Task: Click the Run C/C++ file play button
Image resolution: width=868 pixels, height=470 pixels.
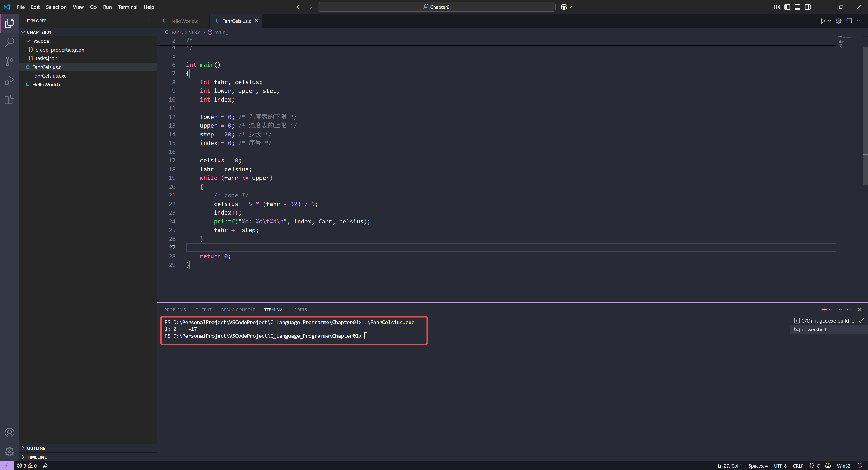Action: pyautogui.click(x=823, y=21)
